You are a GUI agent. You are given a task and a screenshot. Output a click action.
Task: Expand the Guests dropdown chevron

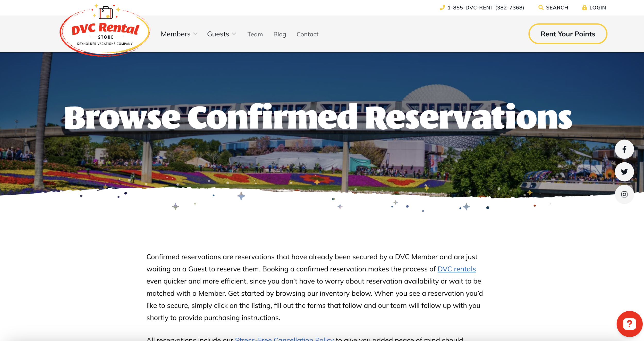(x=234, y=34)
